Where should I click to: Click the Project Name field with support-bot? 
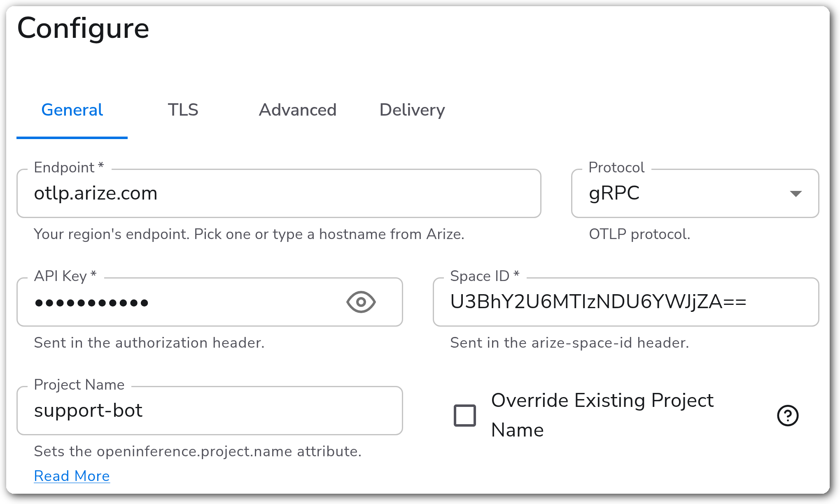tap(210, 411)
